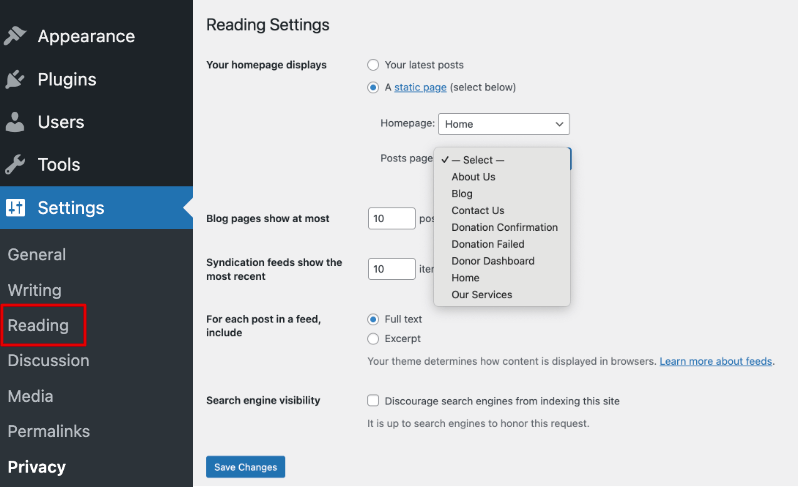The width and height of the screenshot is (798, 487).
Task: Choose the Excerpt radio button
Action: pyautogui.click(x=373, y=339)
